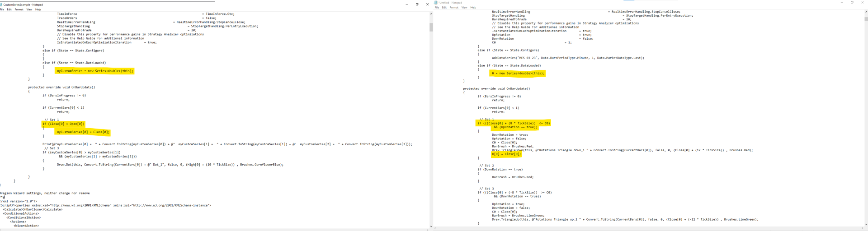Click 'else if (State == State.DataLoaded)' in Untitled window
Image resolution: width=868 pixels, height=231 pixels.
pos(509,65)
